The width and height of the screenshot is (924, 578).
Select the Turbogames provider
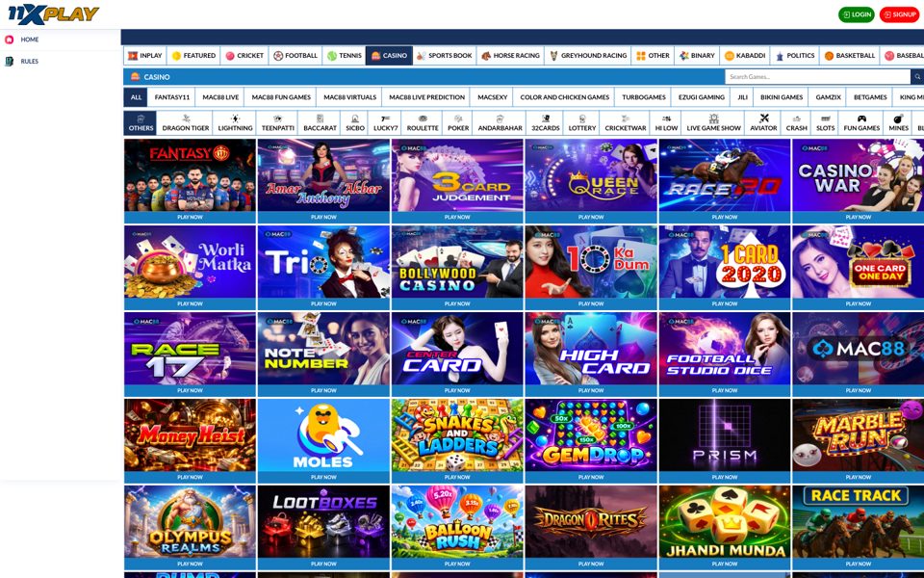click(x=644, y=97)
